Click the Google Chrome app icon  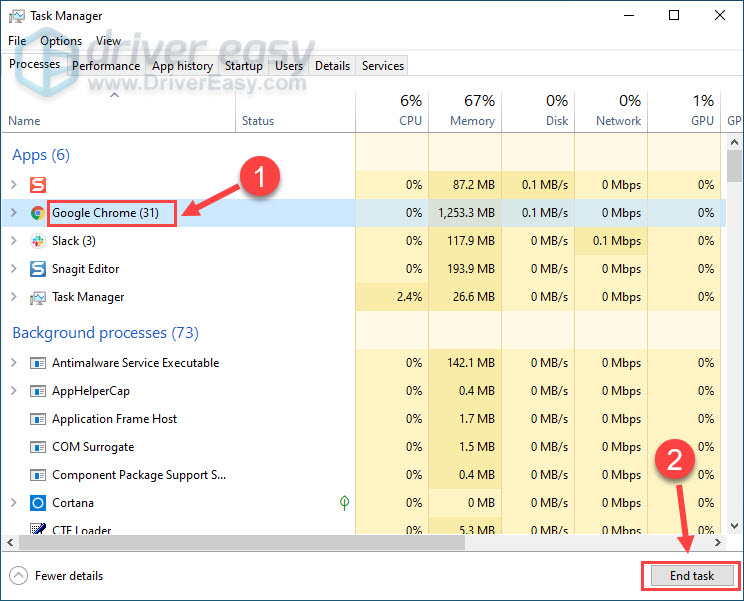click(37, 213)
